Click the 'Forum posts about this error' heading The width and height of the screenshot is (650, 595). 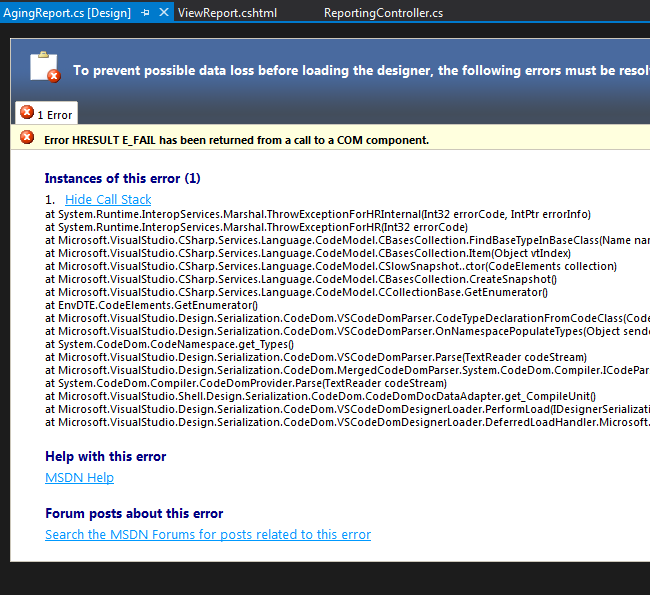click(134, 513)
